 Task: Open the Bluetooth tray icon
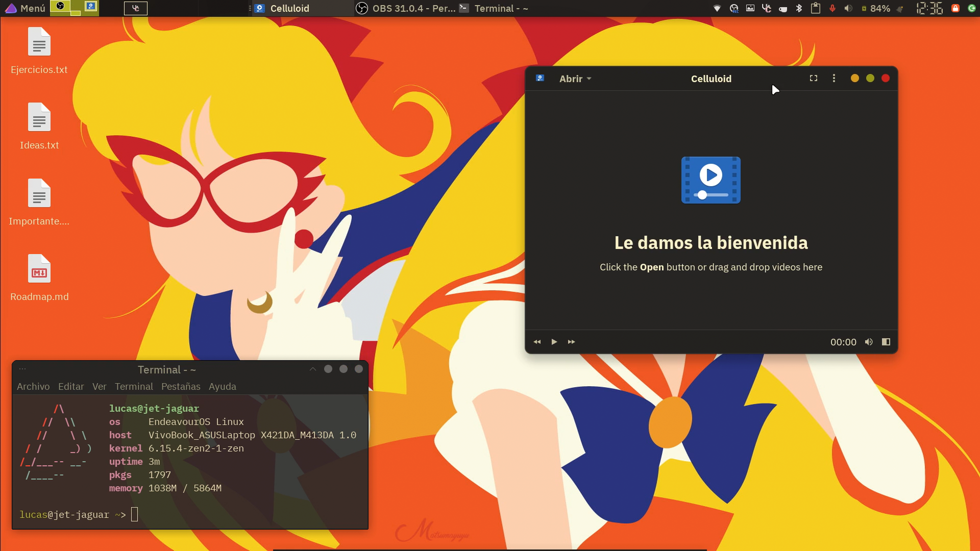(799, 8)
